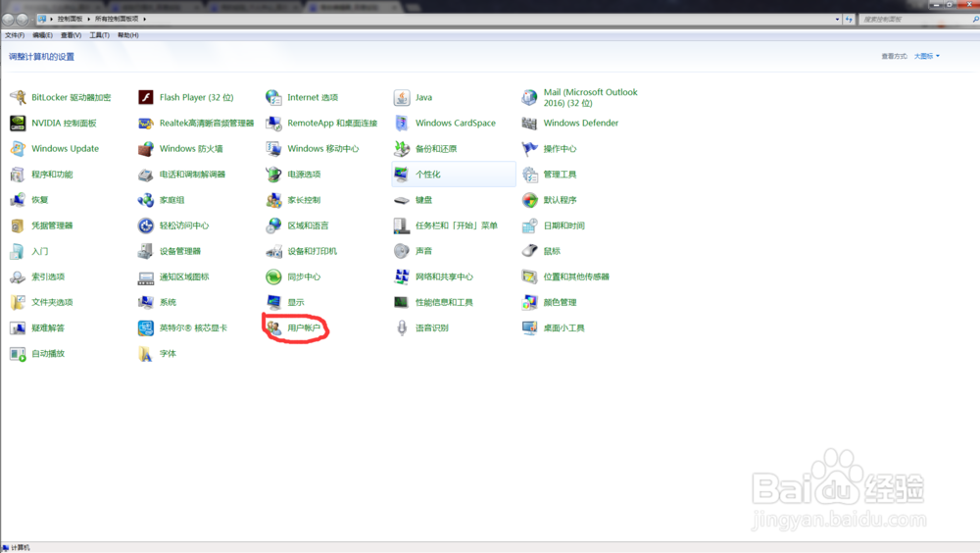This screenshot has height=553, width=980.
Task: Open 管理工具 icon
Action: point(529,174)
